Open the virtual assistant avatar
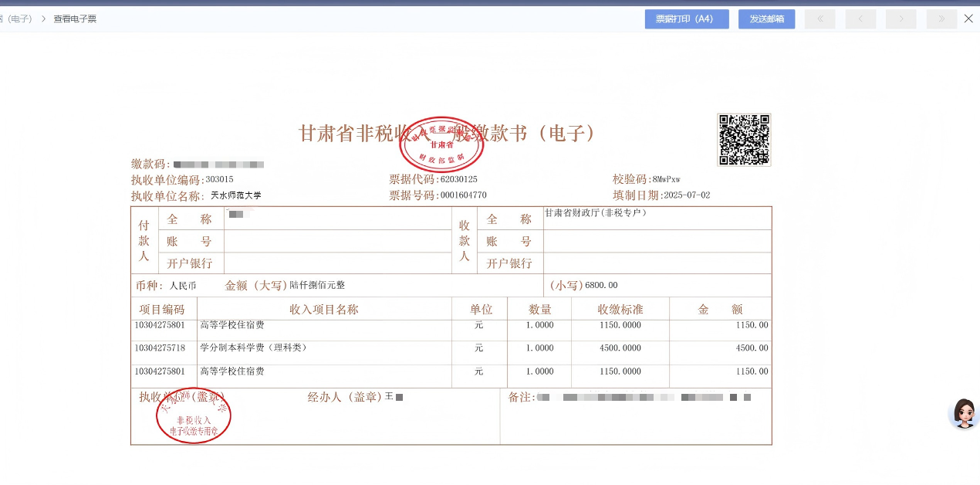 [963, 414]
